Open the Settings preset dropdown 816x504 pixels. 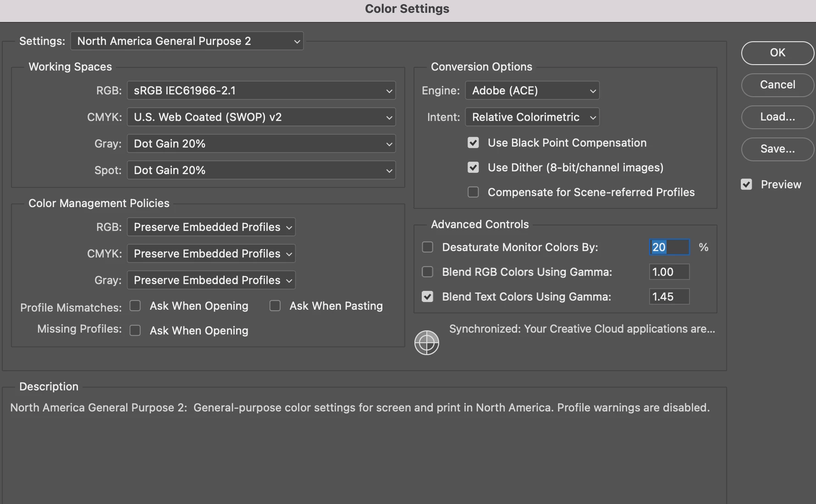pyautogui.click(x=187, y=41)
